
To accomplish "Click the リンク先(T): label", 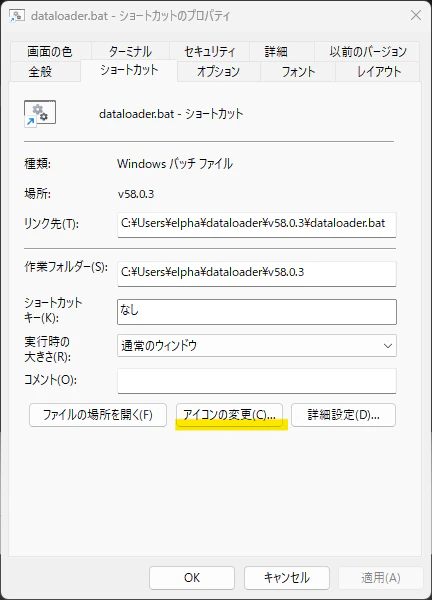I will (51, 224).
